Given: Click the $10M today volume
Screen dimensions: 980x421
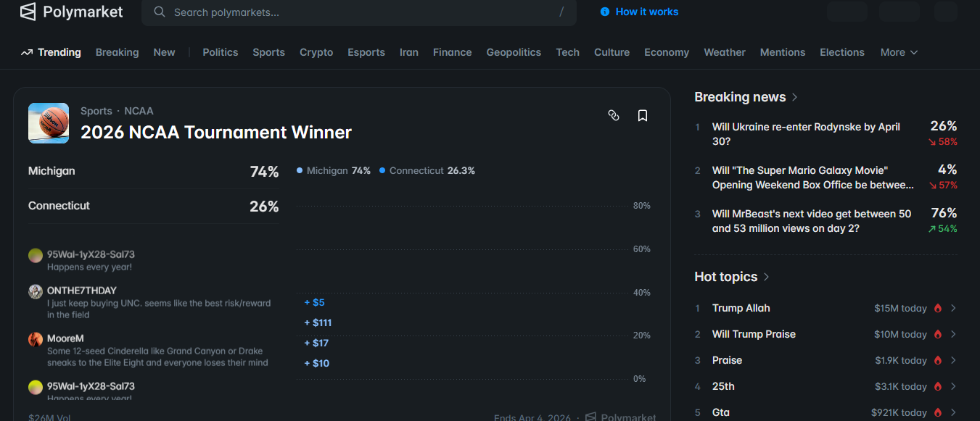Looking at the screenshot, I should coord(900,334).
